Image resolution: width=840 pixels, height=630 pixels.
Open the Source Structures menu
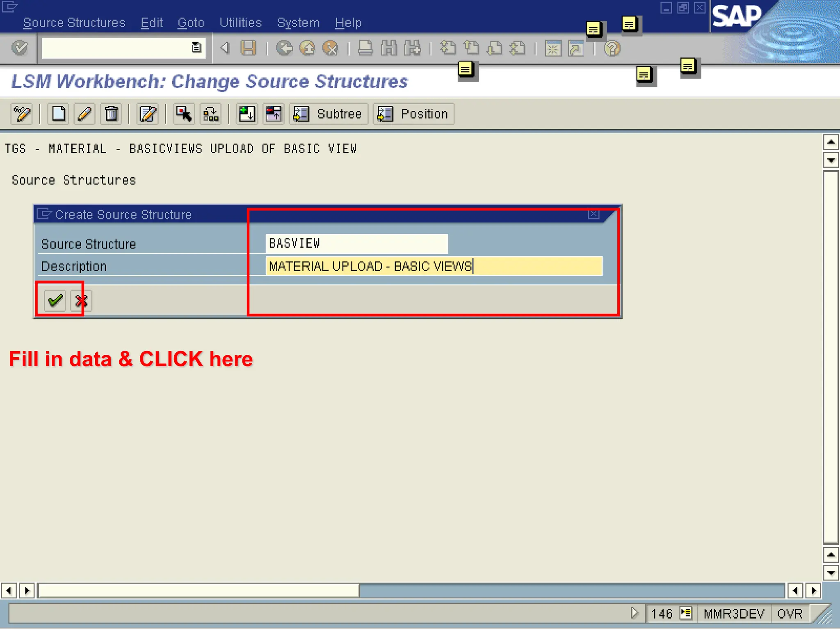[x=74, y=23]
